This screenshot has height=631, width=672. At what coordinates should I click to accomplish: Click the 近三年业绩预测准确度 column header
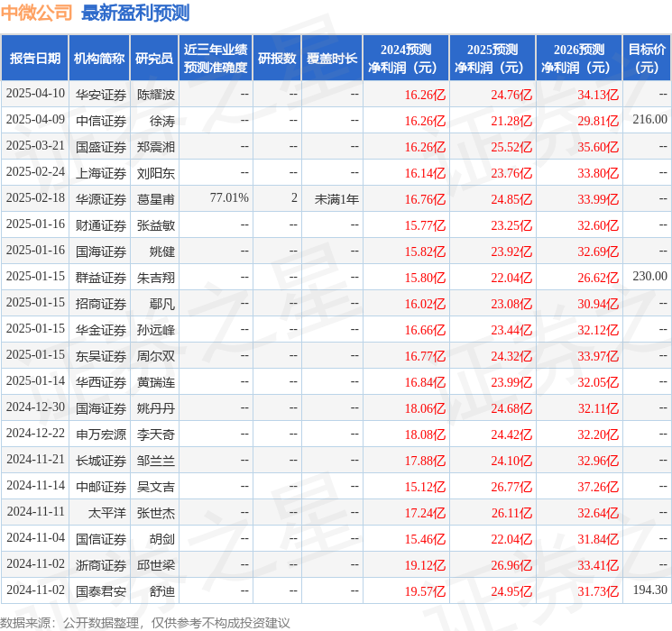click(216, 59)
